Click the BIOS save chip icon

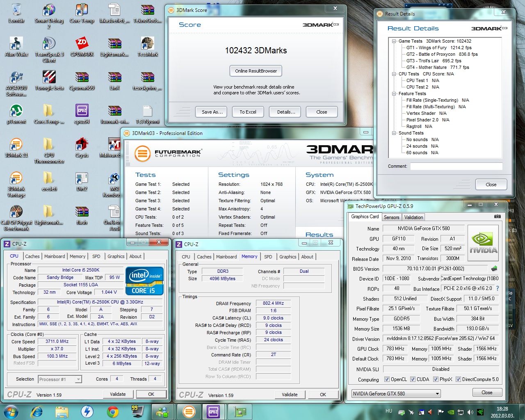tap(494, 269)
